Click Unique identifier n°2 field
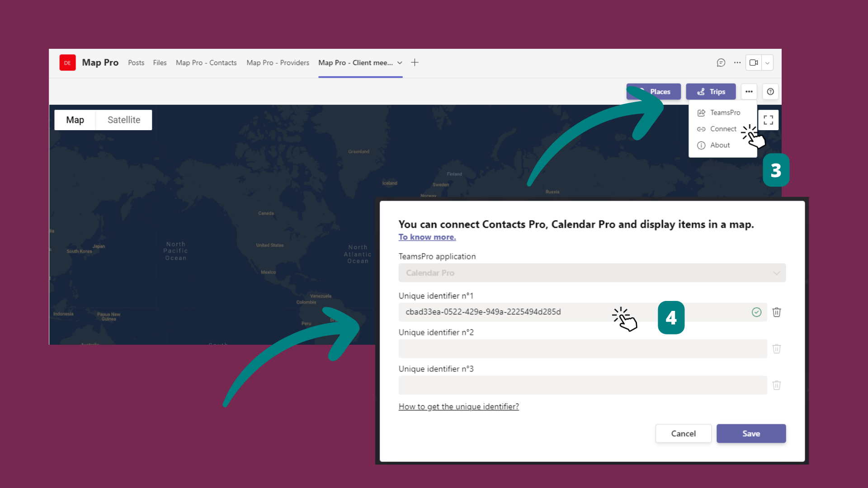 pyautogui.click(x=583, y=349)
